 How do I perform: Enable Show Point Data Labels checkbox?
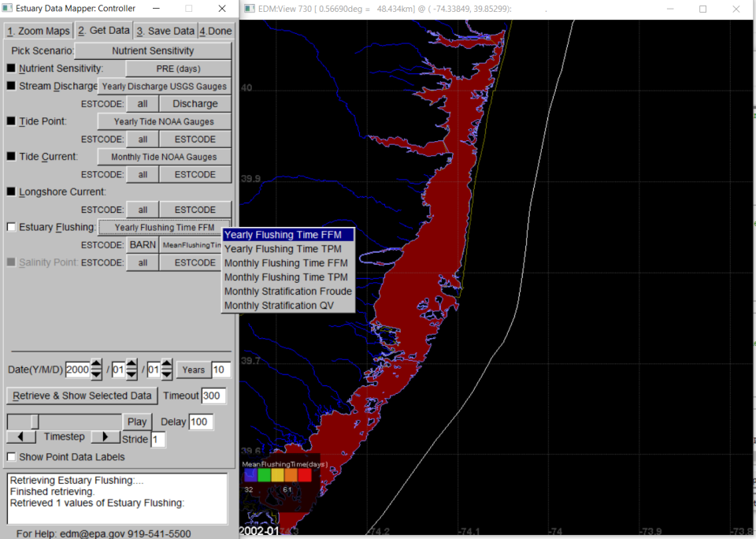tap(11, 456)
